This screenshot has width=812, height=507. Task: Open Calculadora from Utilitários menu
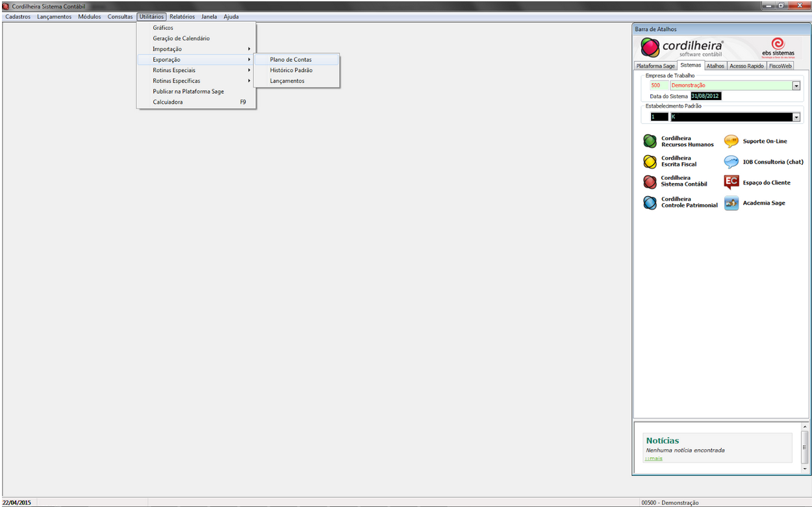(x=168, y=102)
